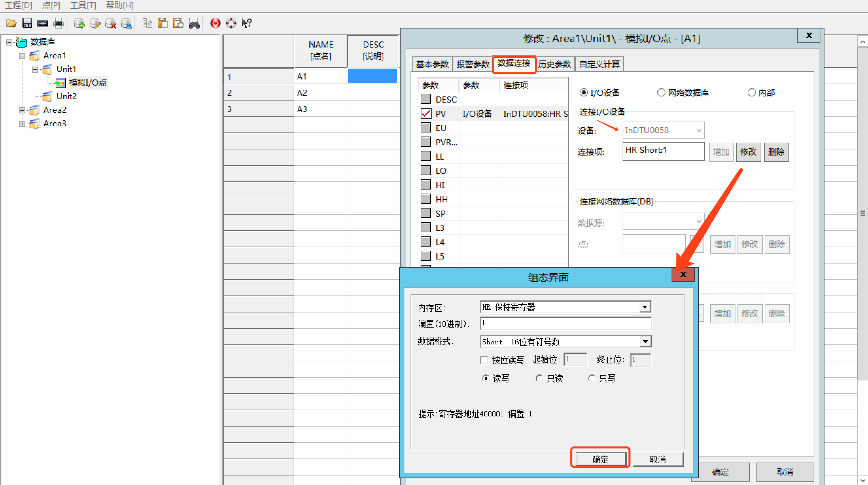Click the 修改 button beside HR Short:1

click(748, 152)
